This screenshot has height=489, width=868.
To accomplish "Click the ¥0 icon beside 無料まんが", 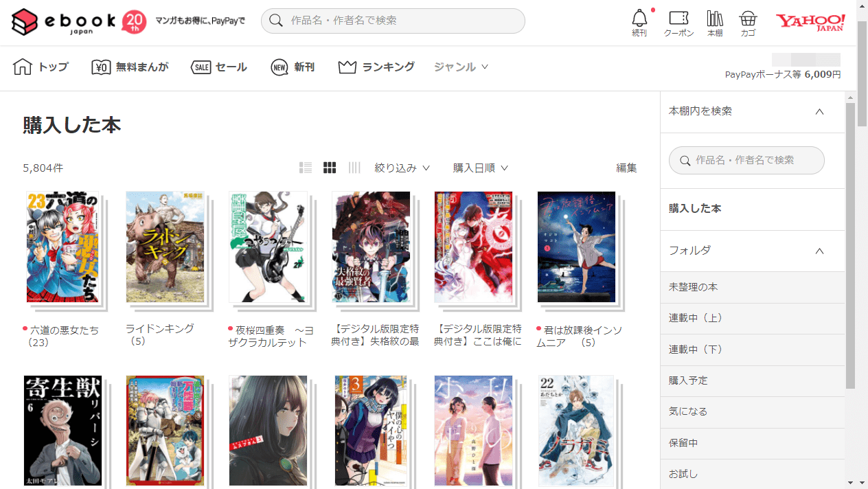I will (101, 67).
